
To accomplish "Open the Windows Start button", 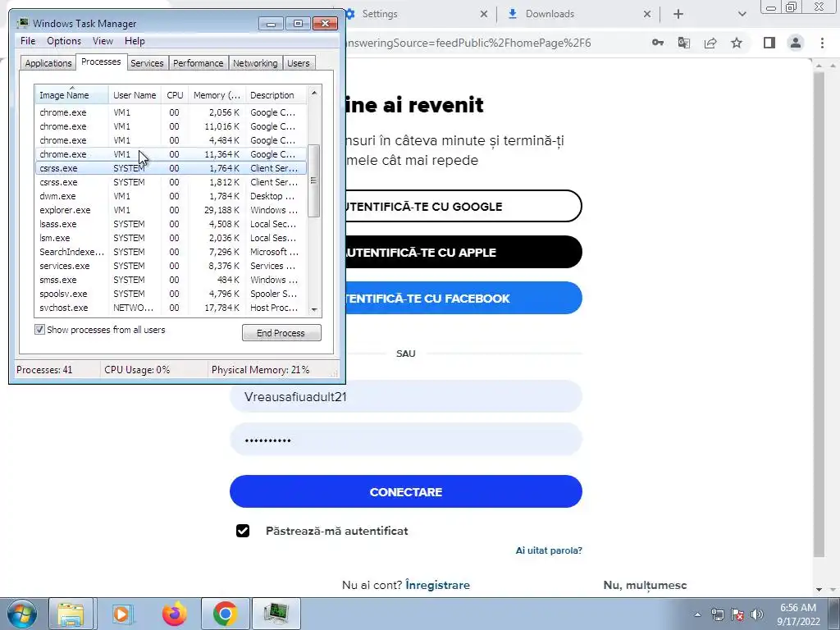I will click(22, 614).
